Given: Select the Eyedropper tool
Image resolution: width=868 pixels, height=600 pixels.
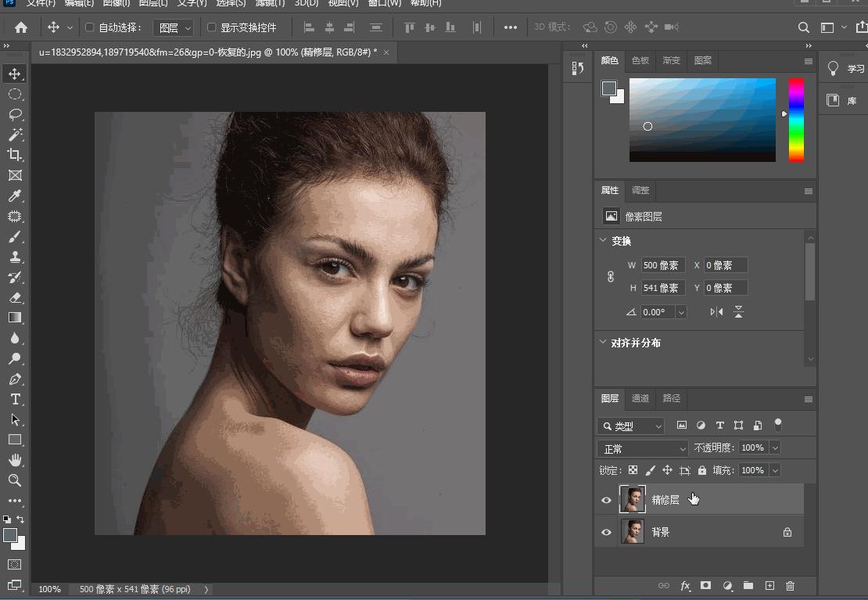Looking at the screenshot, I should tap(15, 196).
